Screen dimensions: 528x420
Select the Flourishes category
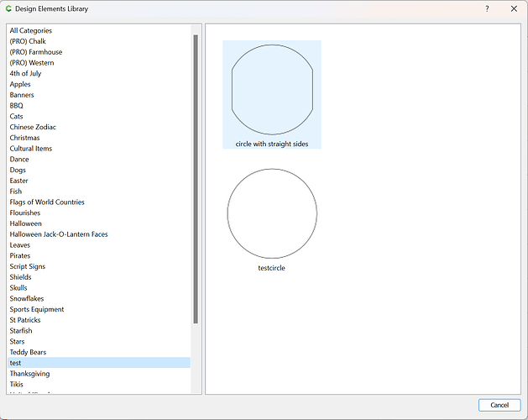(x=99, y=213)
